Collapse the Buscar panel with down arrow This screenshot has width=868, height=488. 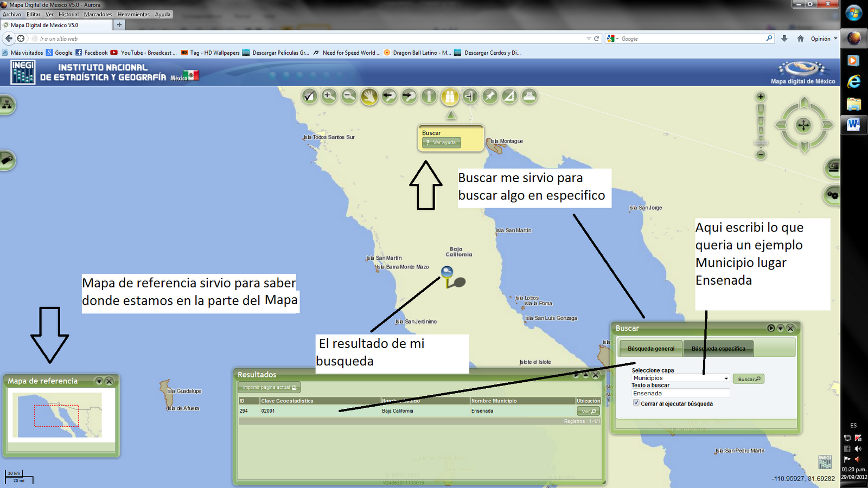pos(781,328)
